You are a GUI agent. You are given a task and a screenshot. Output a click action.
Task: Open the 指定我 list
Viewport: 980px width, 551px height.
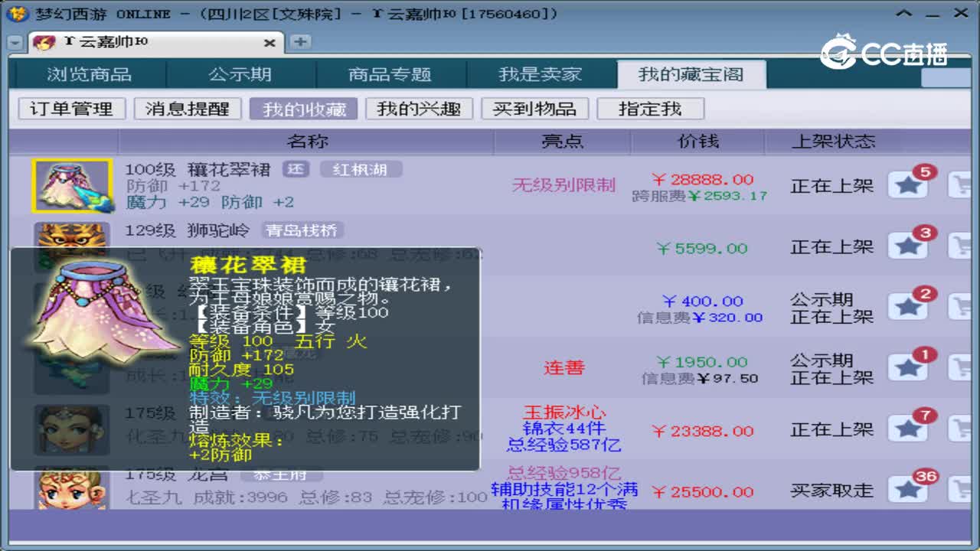click(650, 109)
